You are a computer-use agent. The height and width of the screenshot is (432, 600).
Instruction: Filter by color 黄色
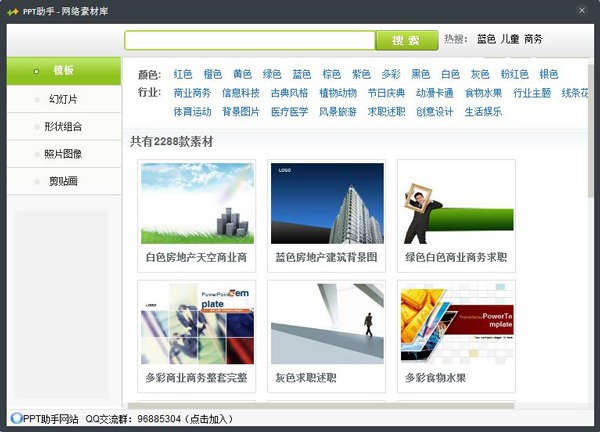pos(242,74)
